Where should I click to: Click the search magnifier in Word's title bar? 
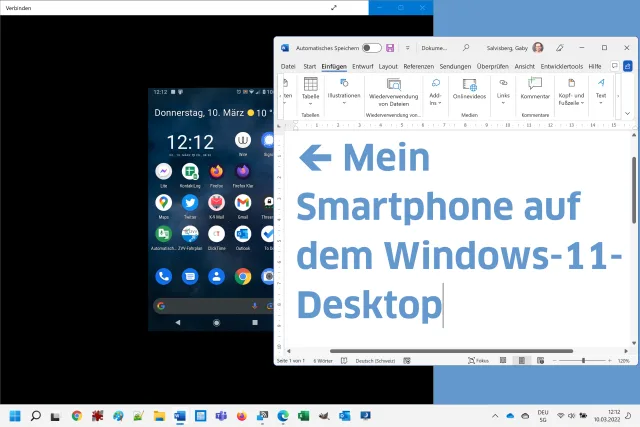(x=466, y=48)
